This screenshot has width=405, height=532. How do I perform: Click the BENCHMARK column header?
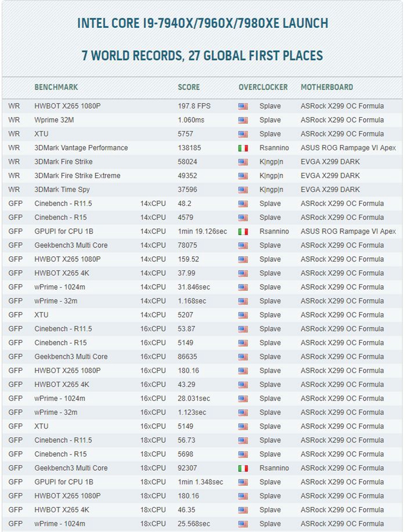click(56, 87)
